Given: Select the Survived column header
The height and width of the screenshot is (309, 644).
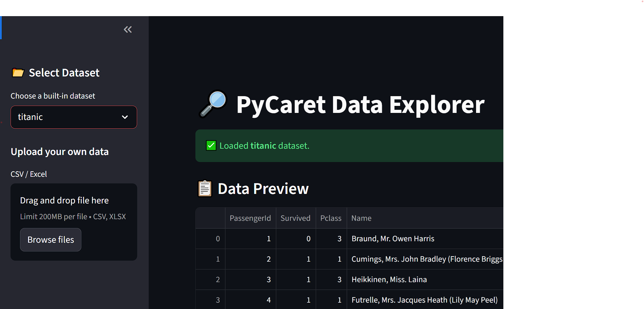Looking at the screenshot, I should 295,218.
